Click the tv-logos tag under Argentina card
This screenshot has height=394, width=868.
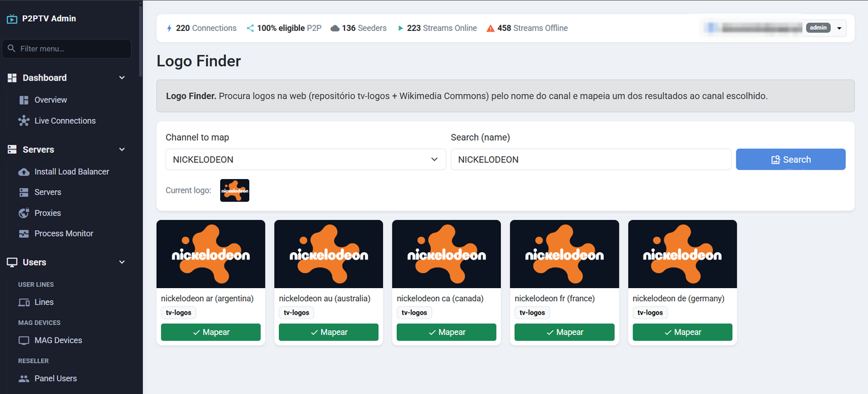(x=179, y=313)
